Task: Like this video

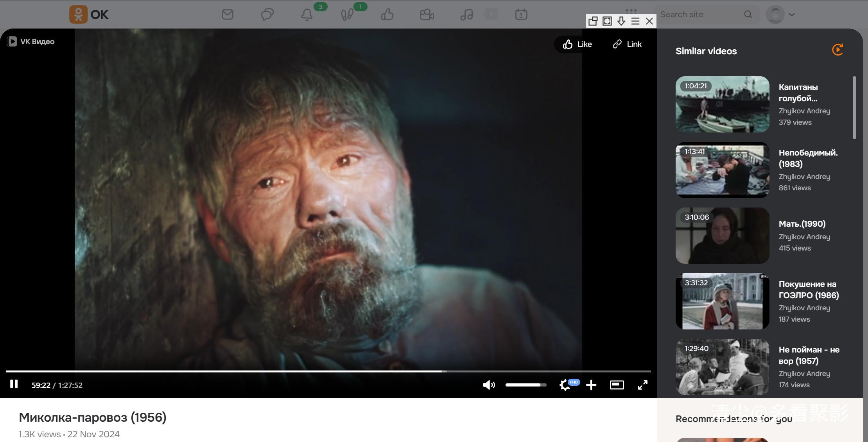Action: (x=577, y=44)
